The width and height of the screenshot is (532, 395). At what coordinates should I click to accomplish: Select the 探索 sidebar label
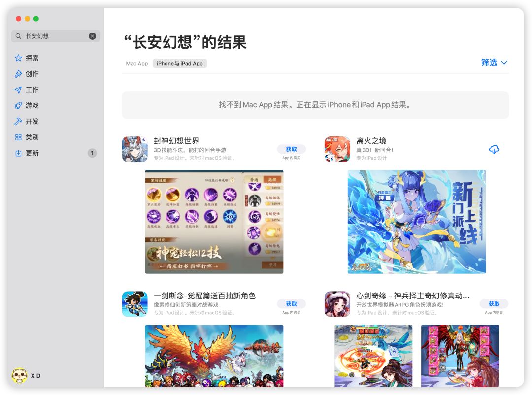[32, 58]
